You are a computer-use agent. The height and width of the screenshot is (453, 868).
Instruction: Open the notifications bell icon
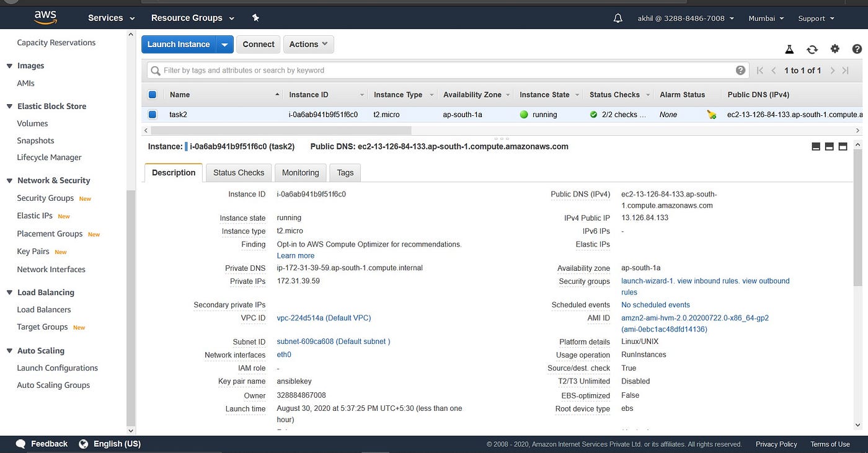tap(618, 19)
